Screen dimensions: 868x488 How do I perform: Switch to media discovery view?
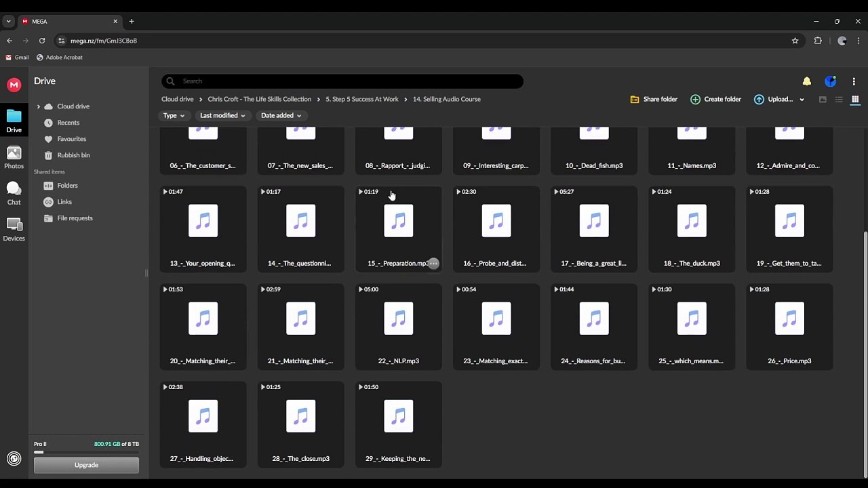pos(823,100)
